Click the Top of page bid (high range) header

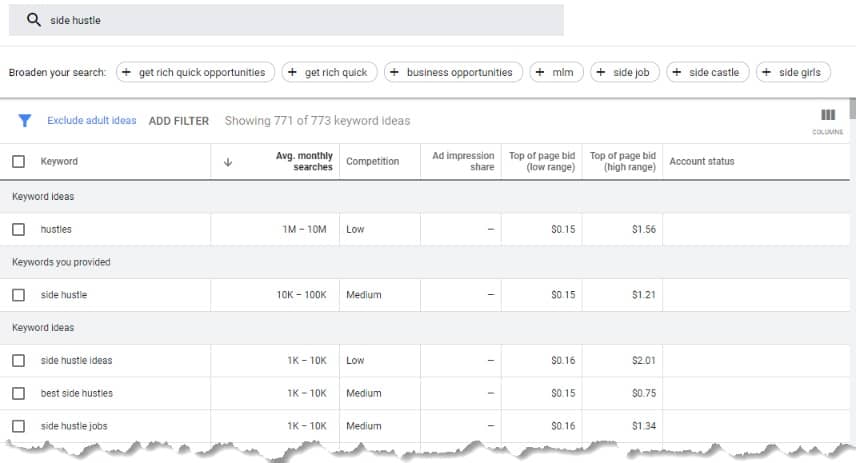tap(623, 162)
